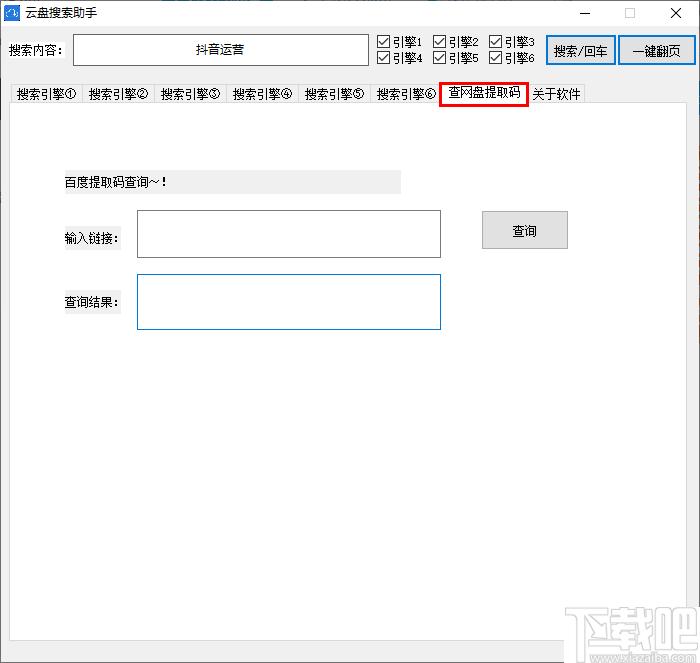Click the 查询结果: label
The width and height of the screenshot is (700, 663).
click(92, 302)
